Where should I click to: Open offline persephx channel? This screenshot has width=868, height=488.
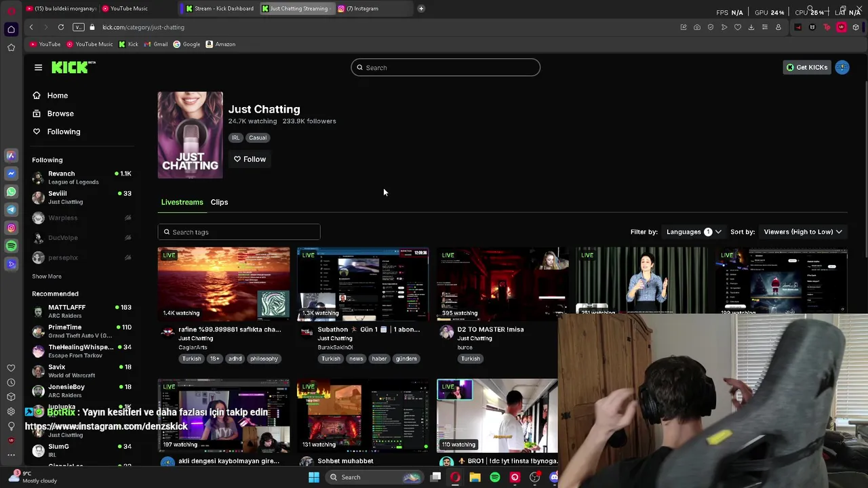(81, 258)
